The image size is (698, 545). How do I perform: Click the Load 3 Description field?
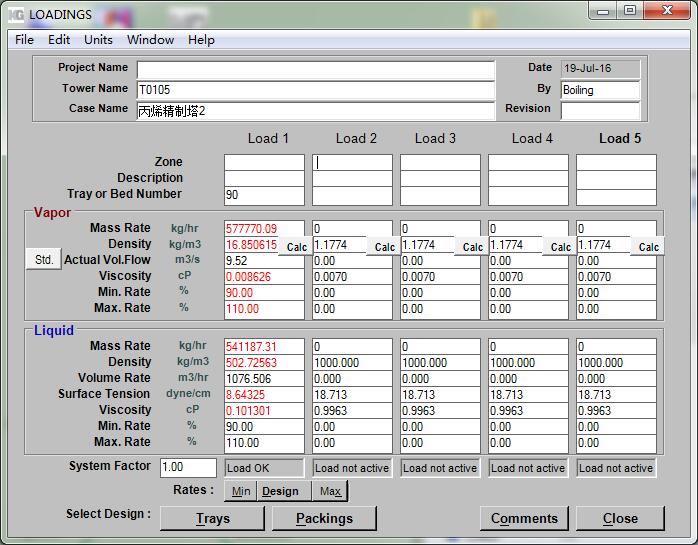pyautogui.click(x=440, y=179)
